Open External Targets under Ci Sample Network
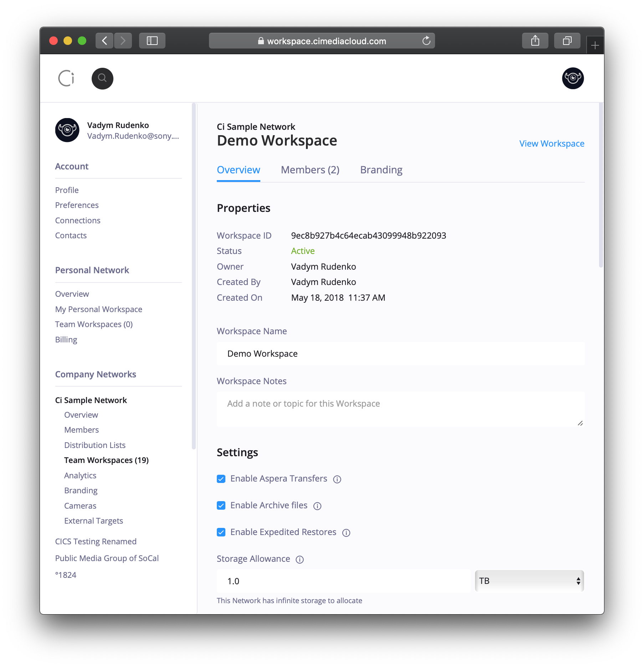The width and height of the screenshot is (644, 667). coord(93,521)
